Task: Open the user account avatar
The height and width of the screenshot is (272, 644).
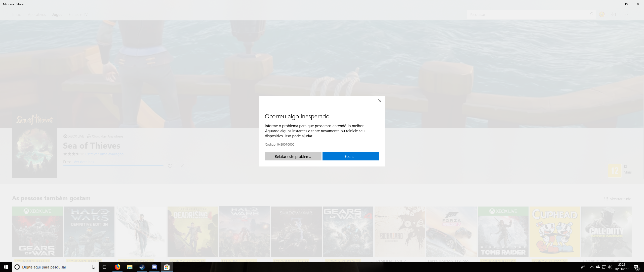Action: point(602,15)
